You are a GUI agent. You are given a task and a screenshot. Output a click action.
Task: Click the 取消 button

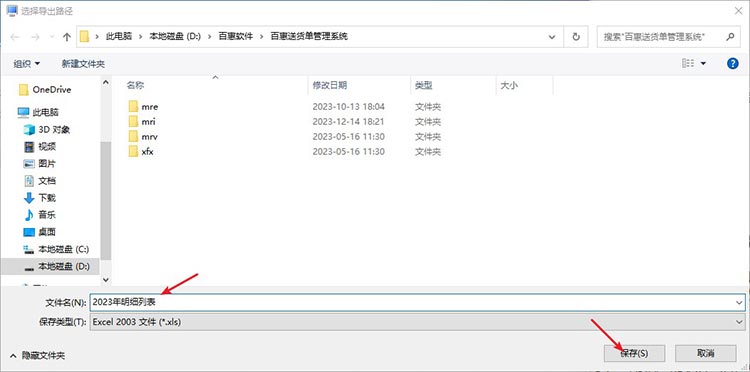tap(706, 353)
